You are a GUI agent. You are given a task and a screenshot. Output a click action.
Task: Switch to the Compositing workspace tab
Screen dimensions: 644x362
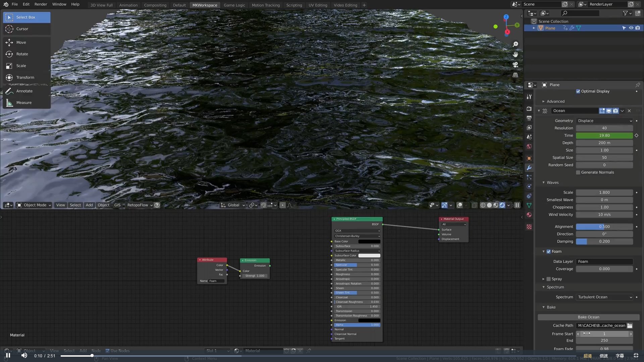coord(155,5)
